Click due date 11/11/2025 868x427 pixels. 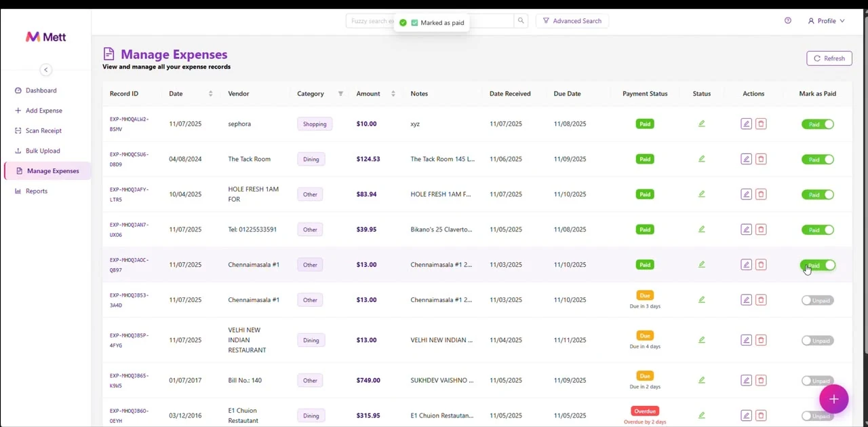[x=570, y=340]
